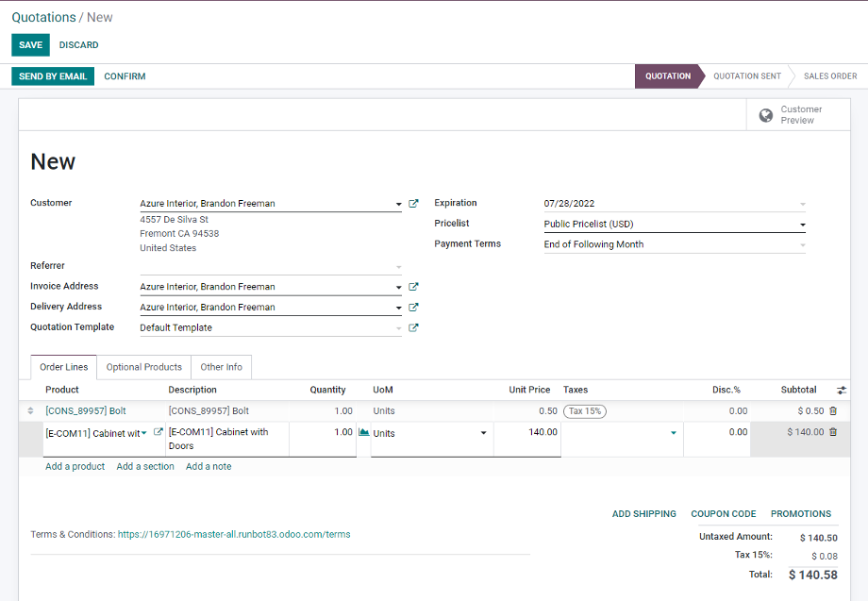Open optional columns settings icon
Screen dimensions: 868x601
tap(842, 390)
